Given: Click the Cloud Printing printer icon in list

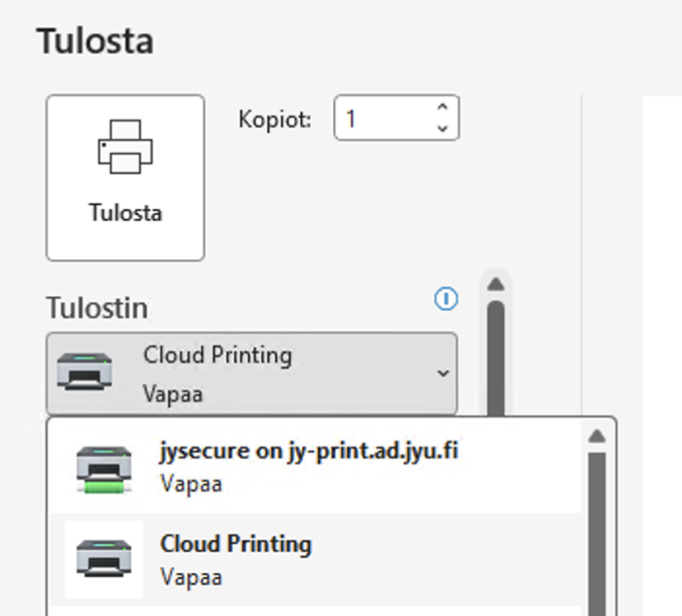Looking at the screenshot, I should click(104, 559).
